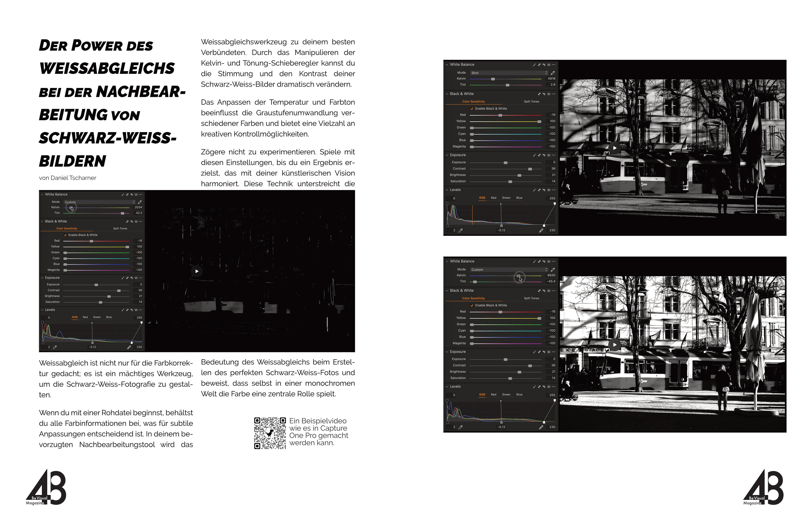Select the RGB levels channel in the Kelvin 9930 panel
This screenshot has height=525, width=812.
click(482, 394)
